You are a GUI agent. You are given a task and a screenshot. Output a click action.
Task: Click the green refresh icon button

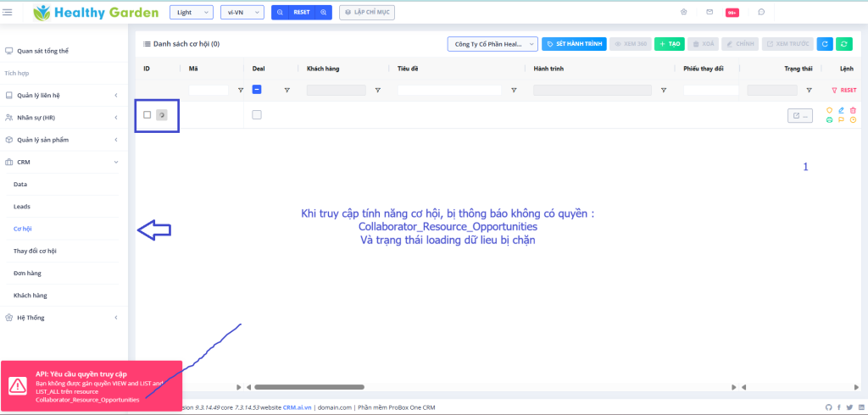844,44
